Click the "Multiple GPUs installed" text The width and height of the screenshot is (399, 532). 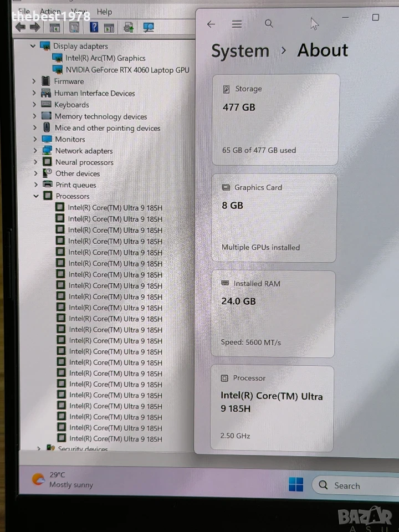260,247
